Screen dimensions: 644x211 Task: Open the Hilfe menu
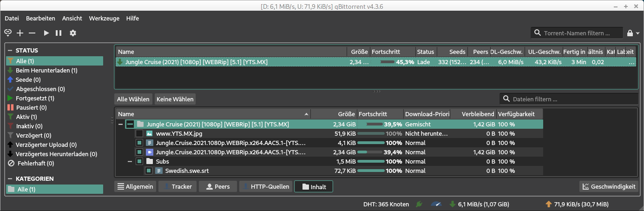coord(132,18)
